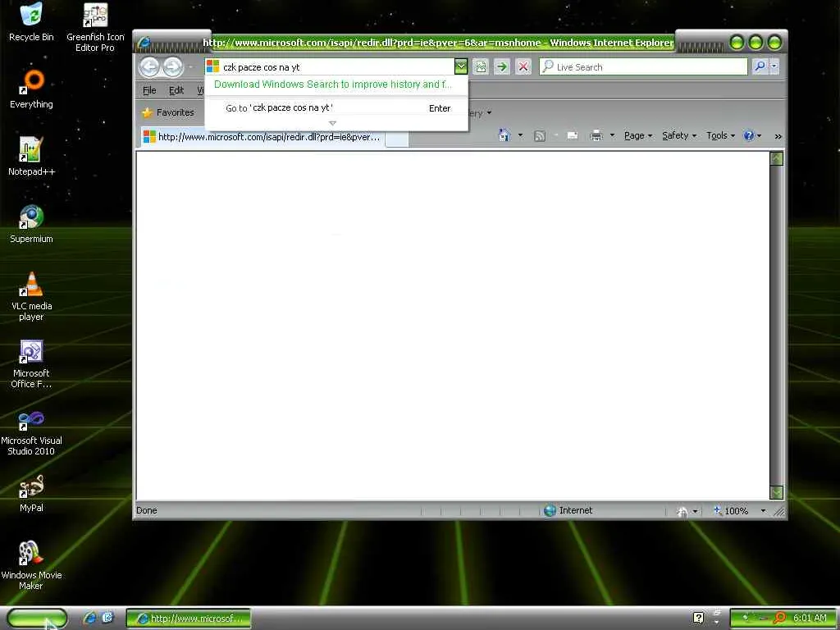840x630 pixels.
Task: Select Greenfish Icon Editor Pro shortcut
Action: click(95, 27)
